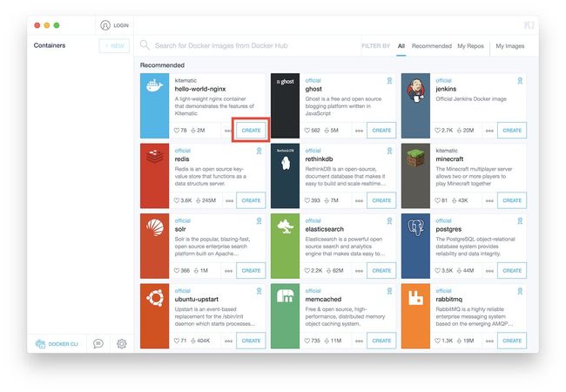Click the search magnifier icon
Viewport: 566px width, 392px height.
pos(145,45)
